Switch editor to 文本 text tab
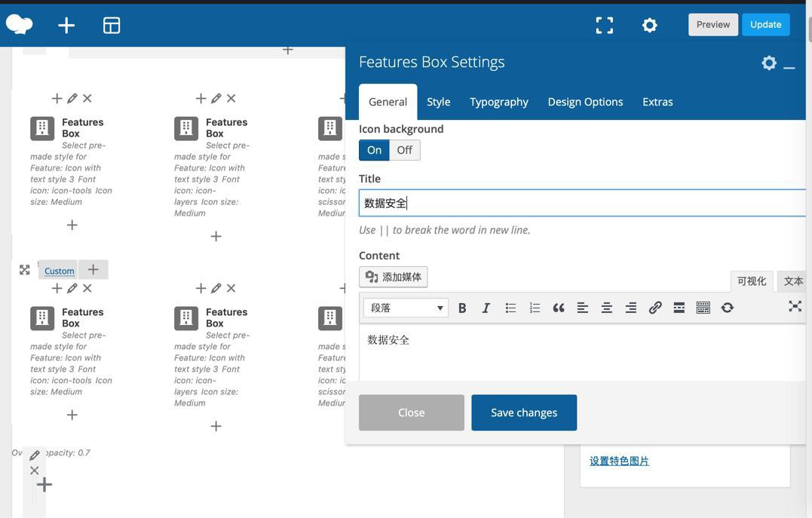This screenshot has width=812, height=518. 793,281
